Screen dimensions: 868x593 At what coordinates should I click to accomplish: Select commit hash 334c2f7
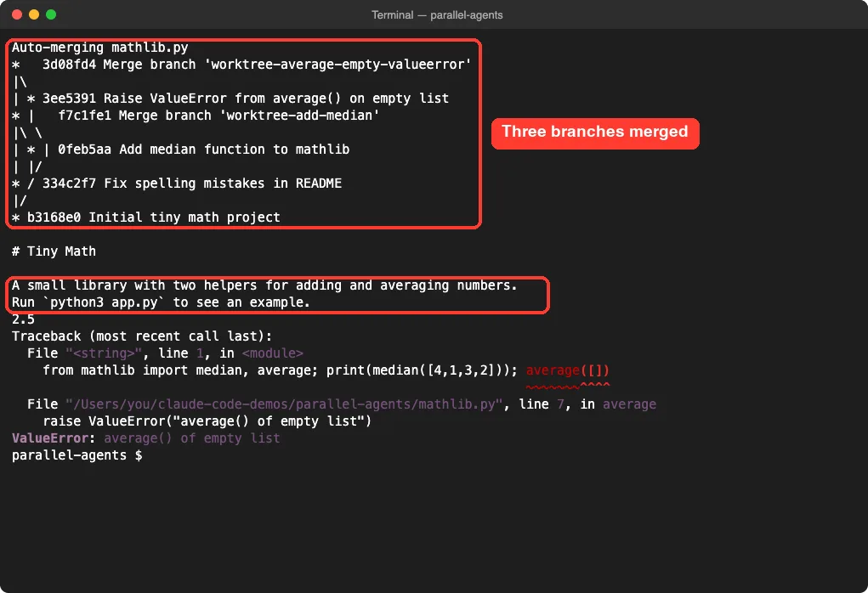click(x=69, y=184)
